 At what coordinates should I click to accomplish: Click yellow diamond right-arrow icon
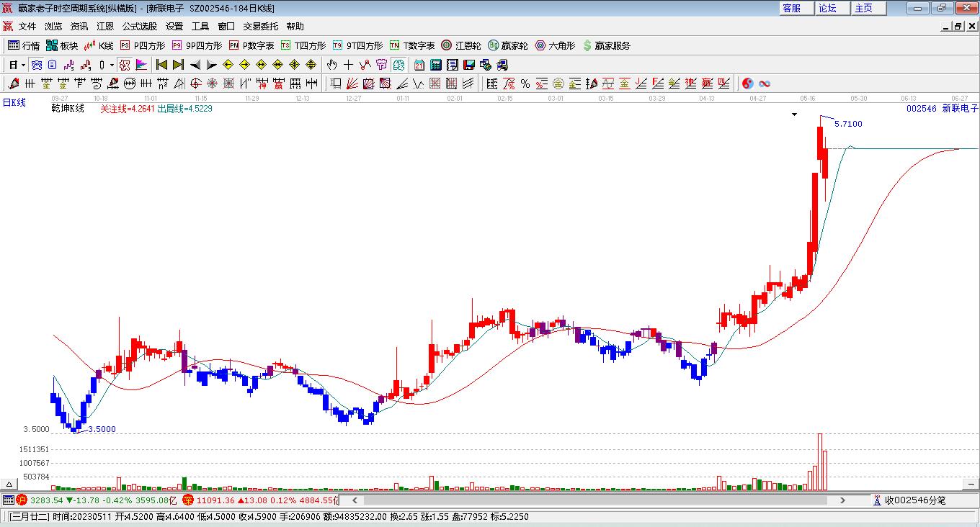pos(244,65)
